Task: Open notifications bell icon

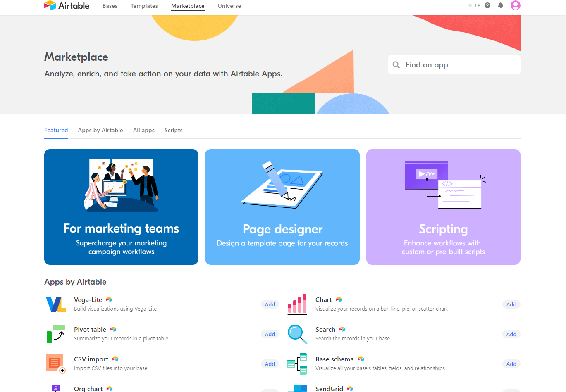Action: [501, 5]
